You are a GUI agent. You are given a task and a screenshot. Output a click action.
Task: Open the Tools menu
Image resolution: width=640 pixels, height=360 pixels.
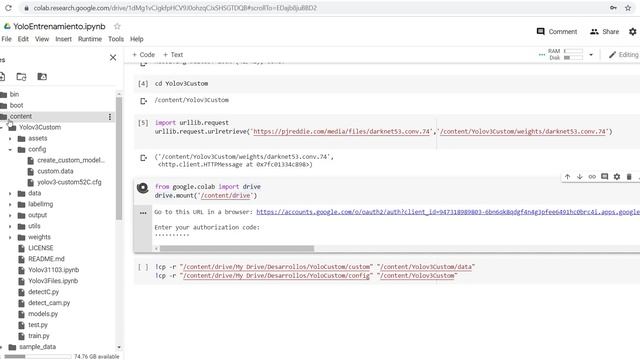click(x=116, y=39)
